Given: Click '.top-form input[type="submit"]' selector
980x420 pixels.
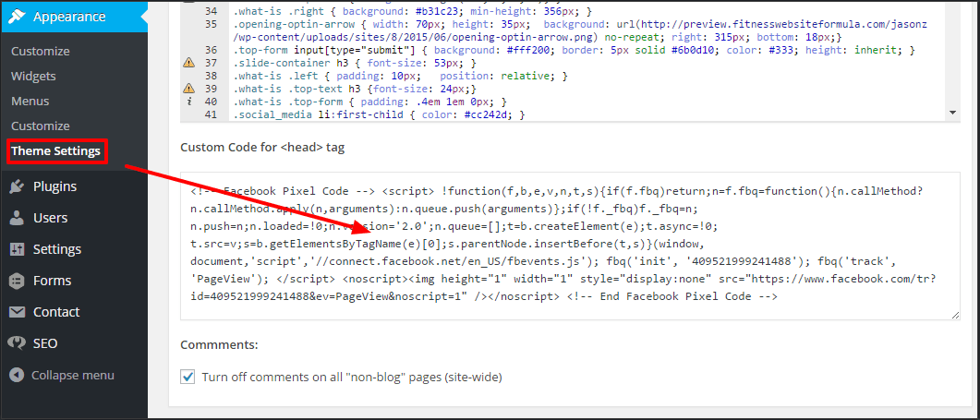Looking at the screenshot, I should pos(326,50).
